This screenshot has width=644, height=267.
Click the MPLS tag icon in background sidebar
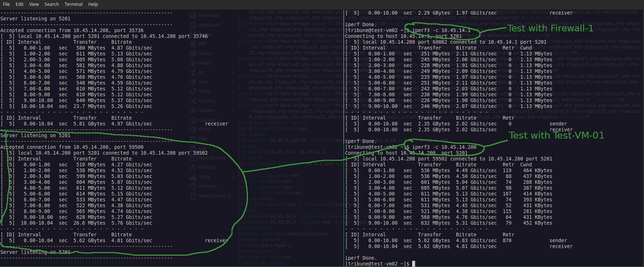(193, 91)
